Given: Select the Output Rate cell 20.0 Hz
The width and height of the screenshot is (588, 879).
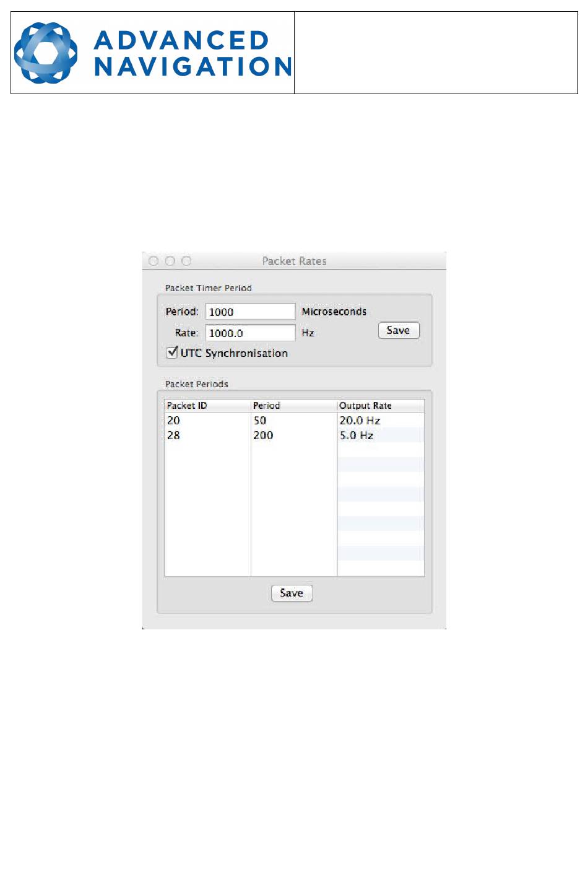Looking at the screenshot, I should [381, 420].
